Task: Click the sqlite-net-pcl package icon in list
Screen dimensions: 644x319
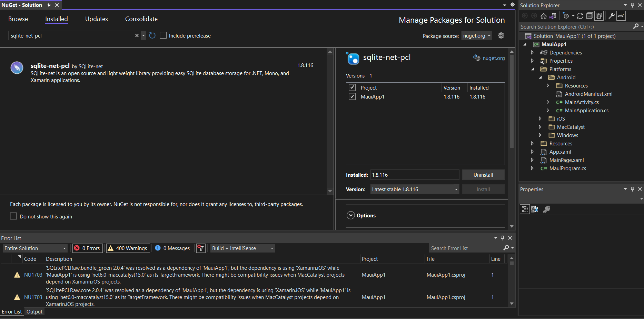Action: coord(17,68)
